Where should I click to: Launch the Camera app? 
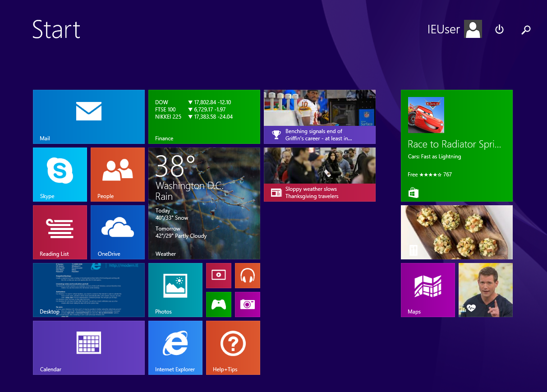(x=247, y=304)
